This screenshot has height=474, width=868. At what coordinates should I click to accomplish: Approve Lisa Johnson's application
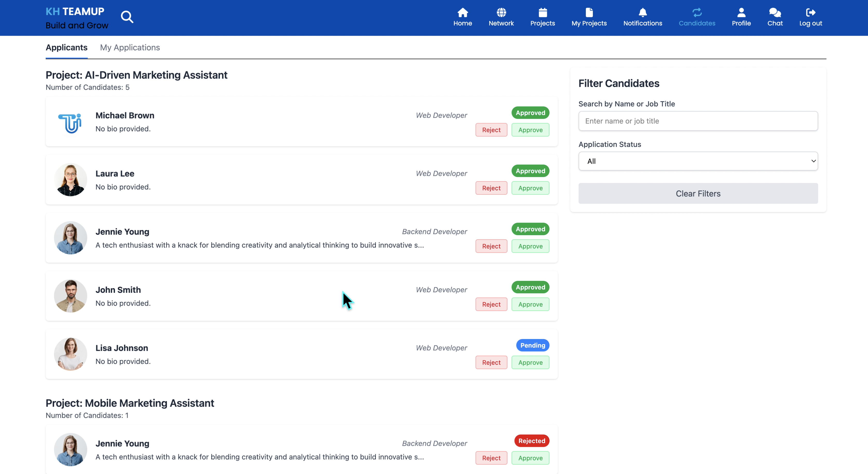point(530,362)
